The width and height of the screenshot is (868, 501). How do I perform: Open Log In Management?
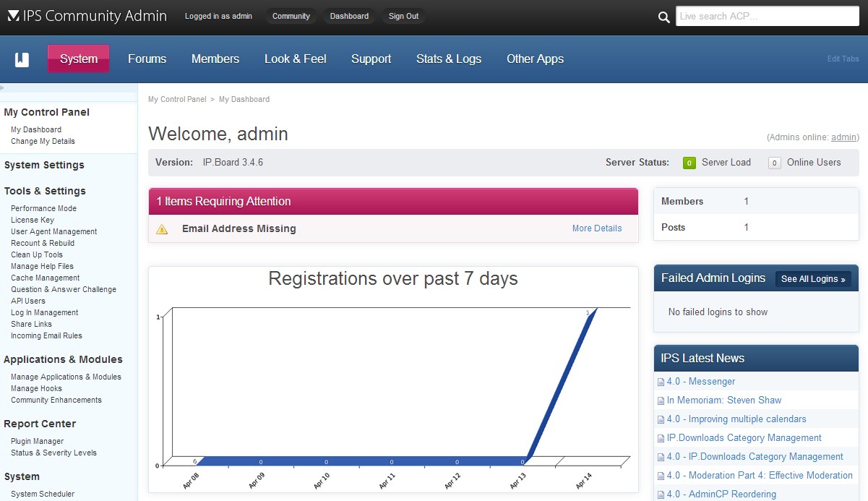[45, 313]
